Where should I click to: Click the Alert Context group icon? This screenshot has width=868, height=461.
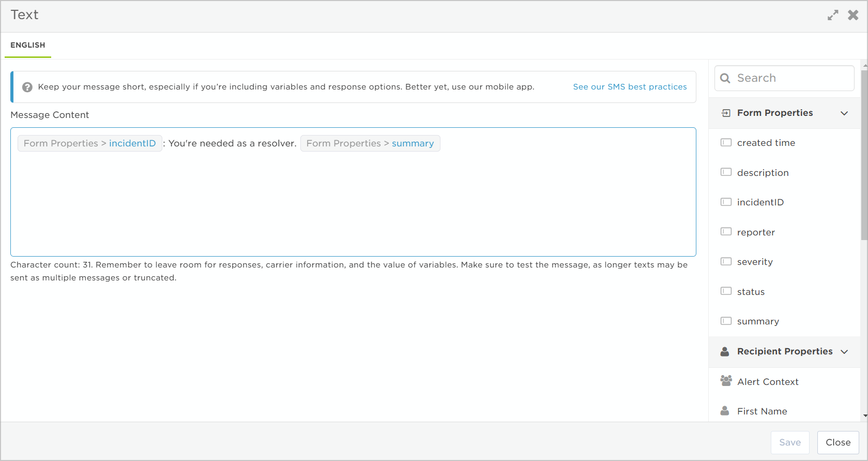(x=726, y=381)
